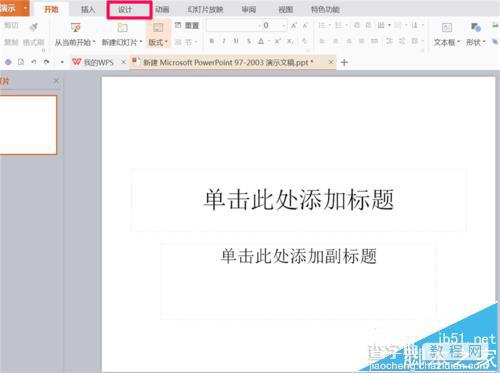The width and height of the screenshot is (500, 373).
Task: Expand the 文本框 dropdown arrow
Action: tap(458, 42)
